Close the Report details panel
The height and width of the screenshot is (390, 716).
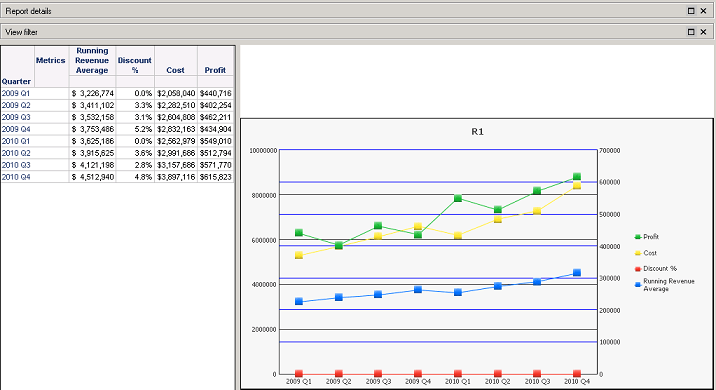point(704,11)
